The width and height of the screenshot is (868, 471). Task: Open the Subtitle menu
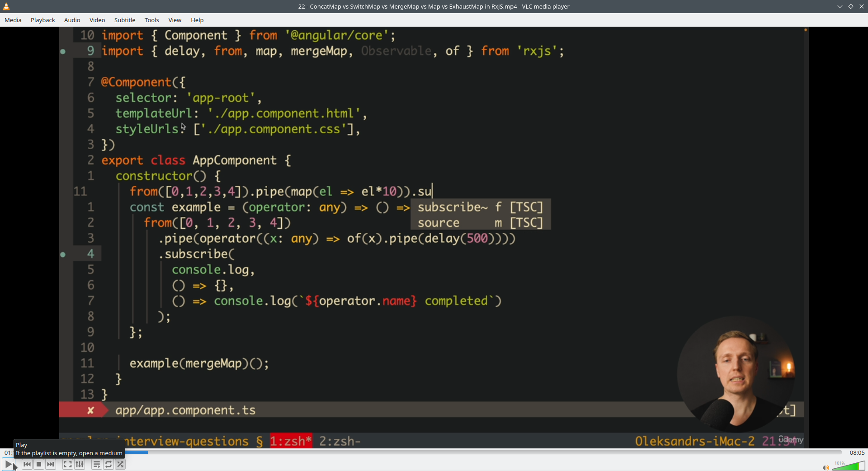[x=125, y=20]
